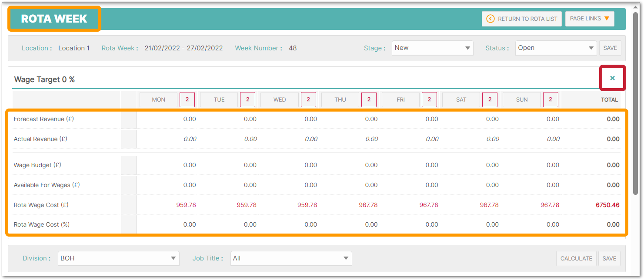This screenshot has width=644, height=280.
Task: Open the Division dropdown showing BOH
Action: (x=118, y=258)
